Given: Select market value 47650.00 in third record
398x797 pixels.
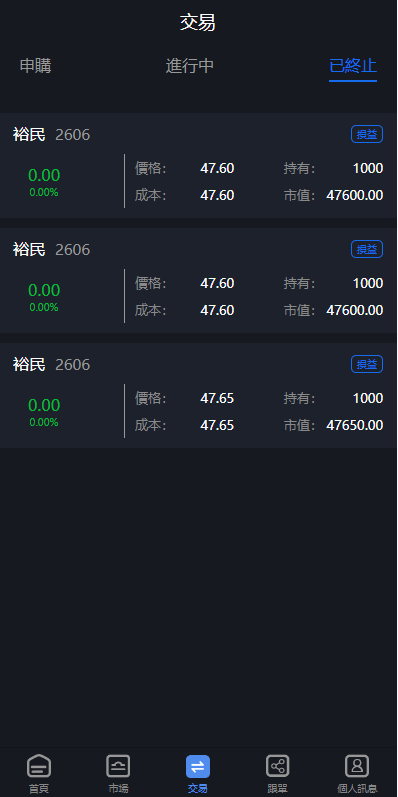Looking at the screenshot, I should 354,425.
